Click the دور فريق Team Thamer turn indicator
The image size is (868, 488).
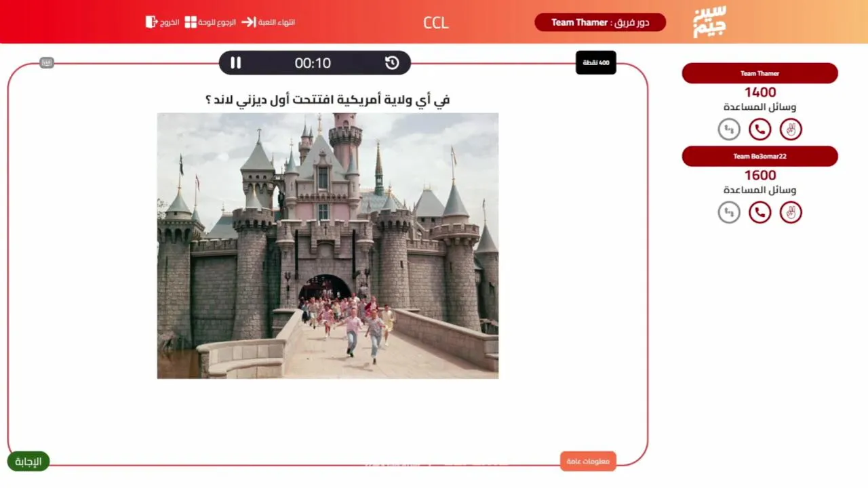pyautogui.click(x=600, y=22)
